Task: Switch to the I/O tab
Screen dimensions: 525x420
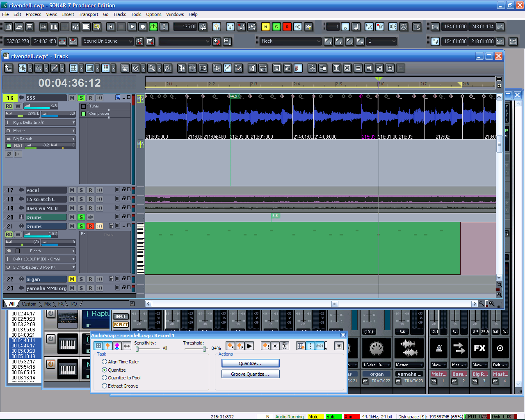Action: [x=74, y=304]
